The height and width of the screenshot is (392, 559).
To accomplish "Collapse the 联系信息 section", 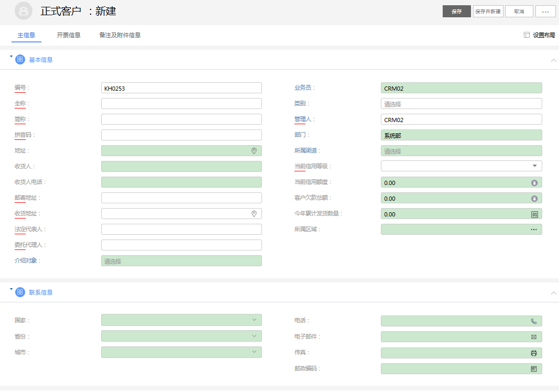I will point(554,293).
